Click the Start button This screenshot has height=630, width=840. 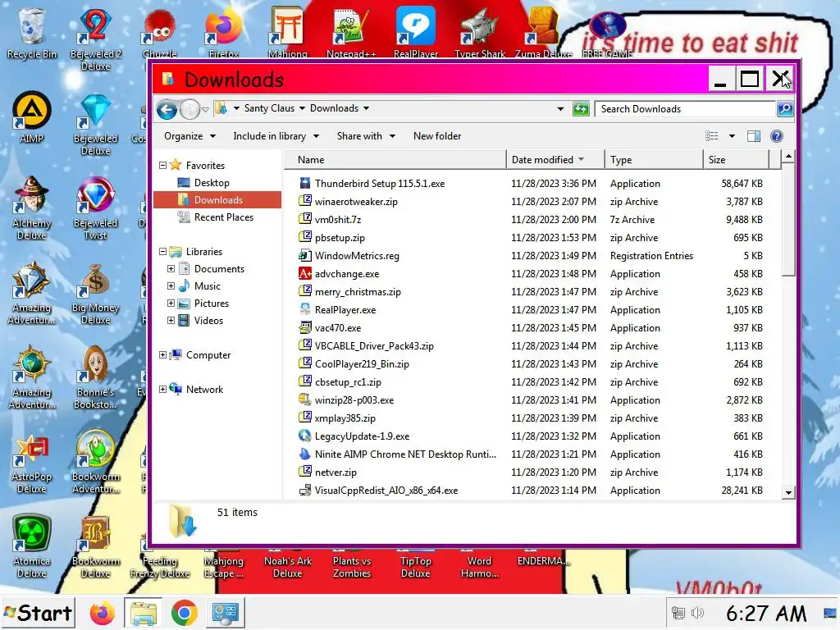click(38, 613)
